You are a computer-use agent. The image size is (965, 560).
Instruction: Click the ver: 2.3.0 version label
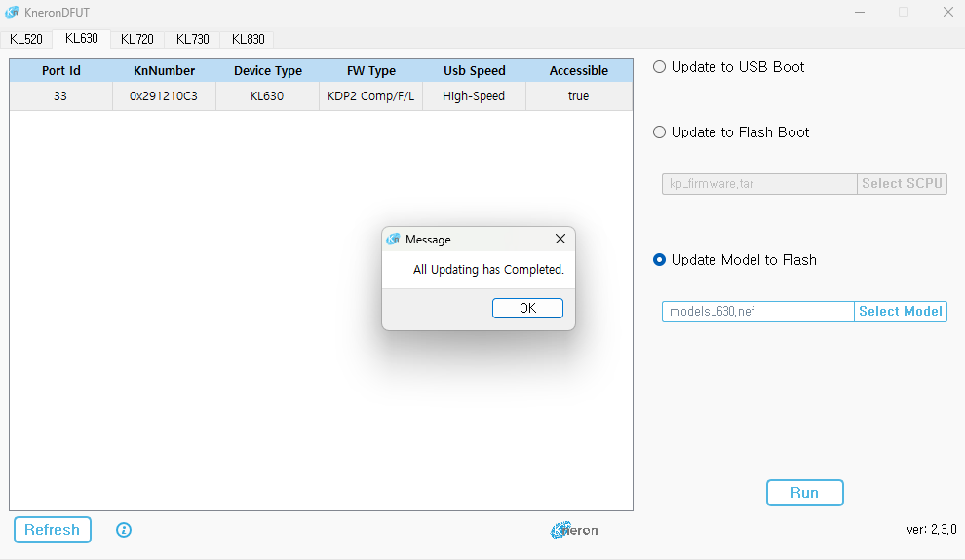tap(931, 529)
